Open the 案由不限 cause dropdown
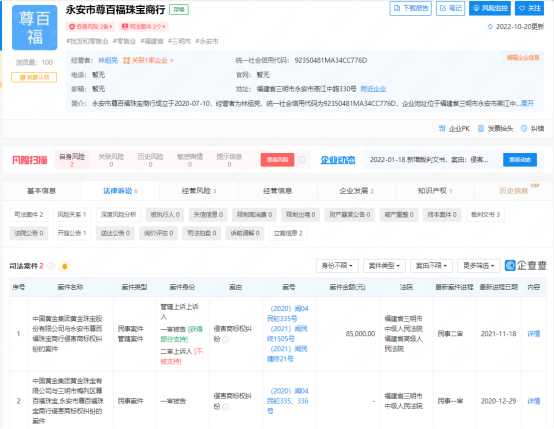This screenshot has height=429, width=554. [431, 266]
